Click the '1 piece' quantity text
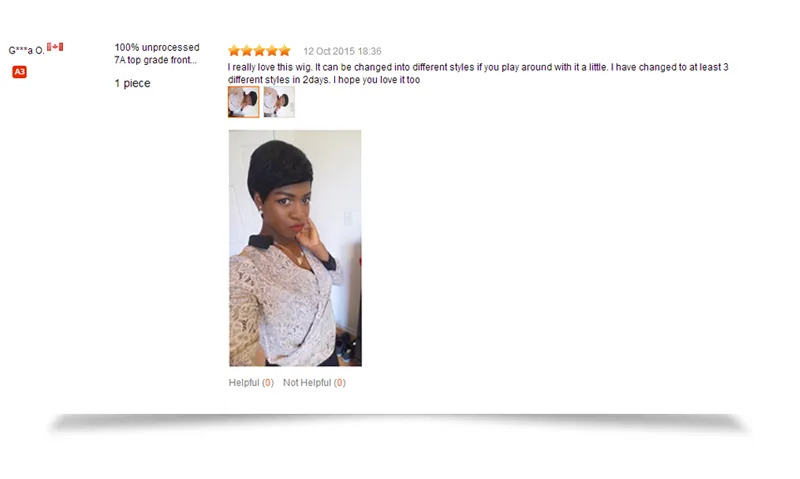800x479 pixels. (x=132, y=83)
